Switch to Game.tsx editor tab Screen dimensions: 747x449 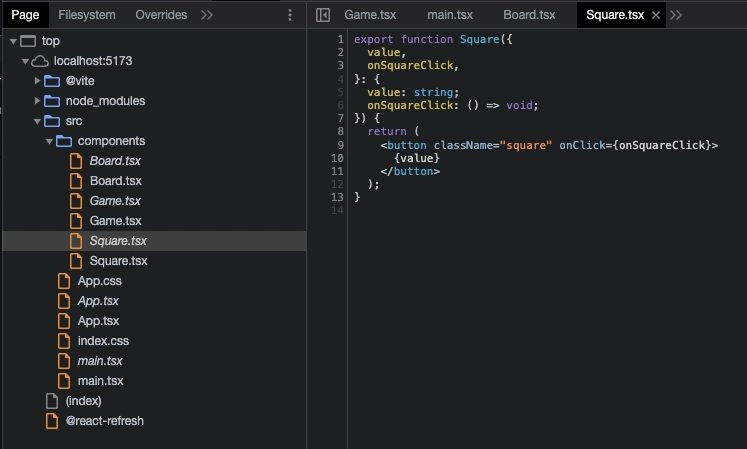370,15
